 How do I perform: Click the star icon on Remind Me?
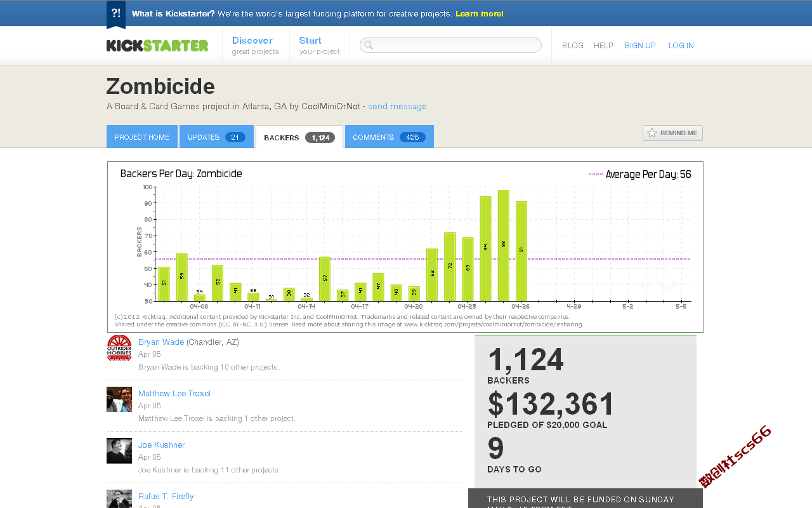point(652,133)
